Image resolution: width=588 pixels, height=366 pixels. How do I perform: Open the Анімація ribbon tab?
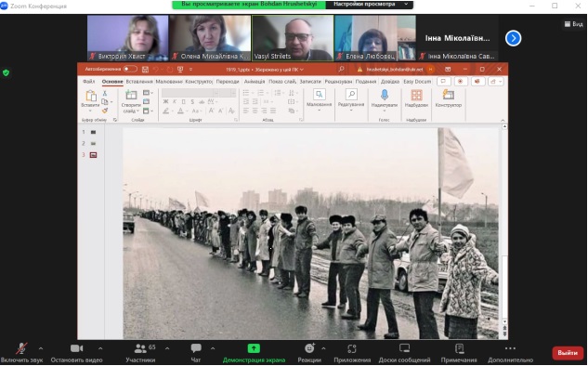point(254,82)
